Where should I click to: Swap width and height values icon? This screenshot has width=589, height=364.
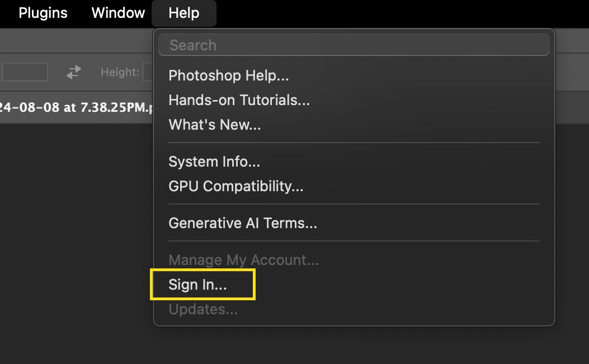(74, 72)
